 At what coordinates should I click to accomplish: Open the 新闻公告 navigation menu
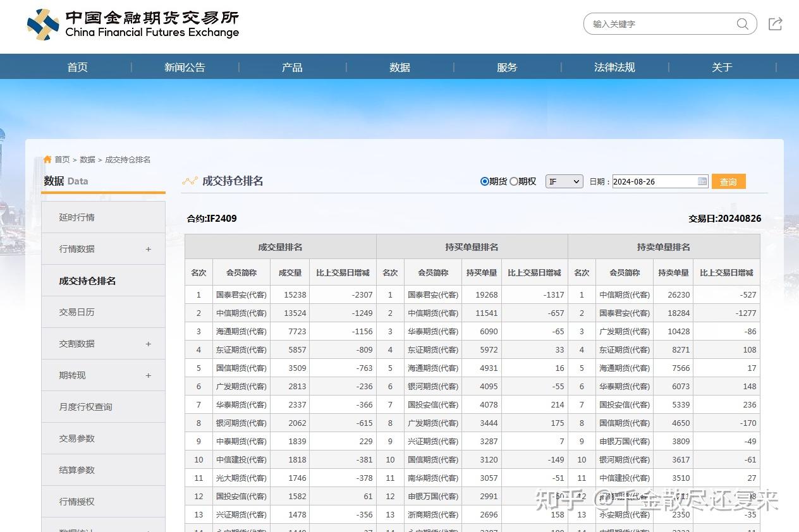(x=184, y=66)
